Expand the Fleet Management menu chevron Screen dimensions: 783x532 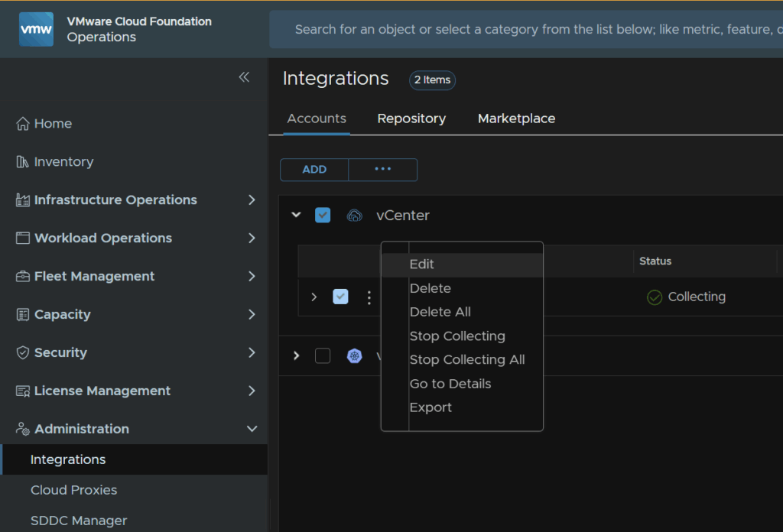(252, 276)
